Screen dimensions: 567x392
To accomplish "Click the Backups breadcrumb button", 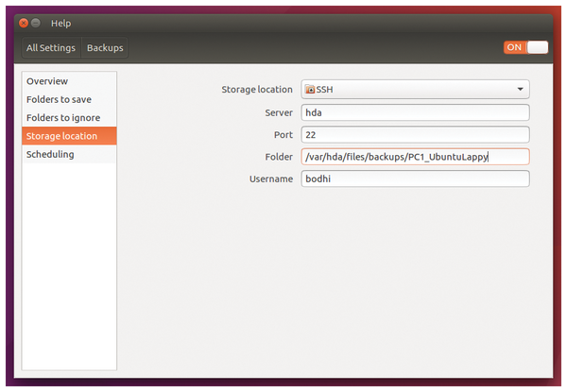I will coord(105,47).
